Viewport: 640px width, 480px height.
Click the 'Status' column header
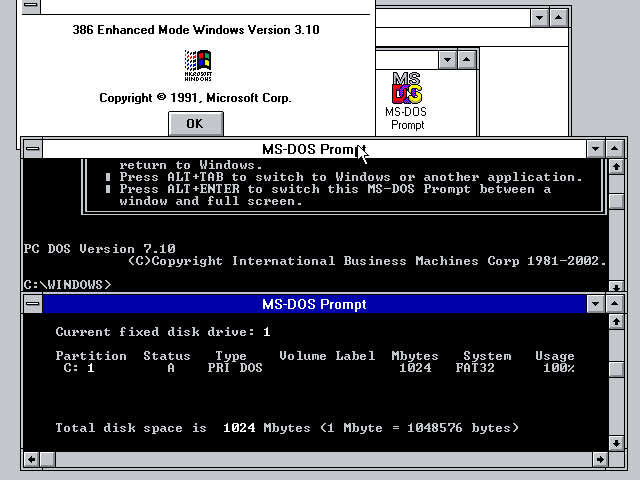click(167, 356)
